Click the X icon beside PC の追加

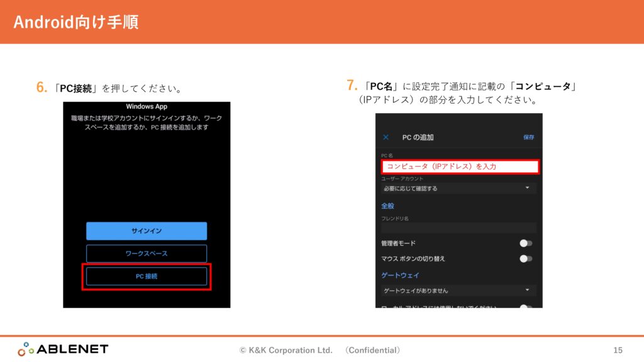(386, 137)
